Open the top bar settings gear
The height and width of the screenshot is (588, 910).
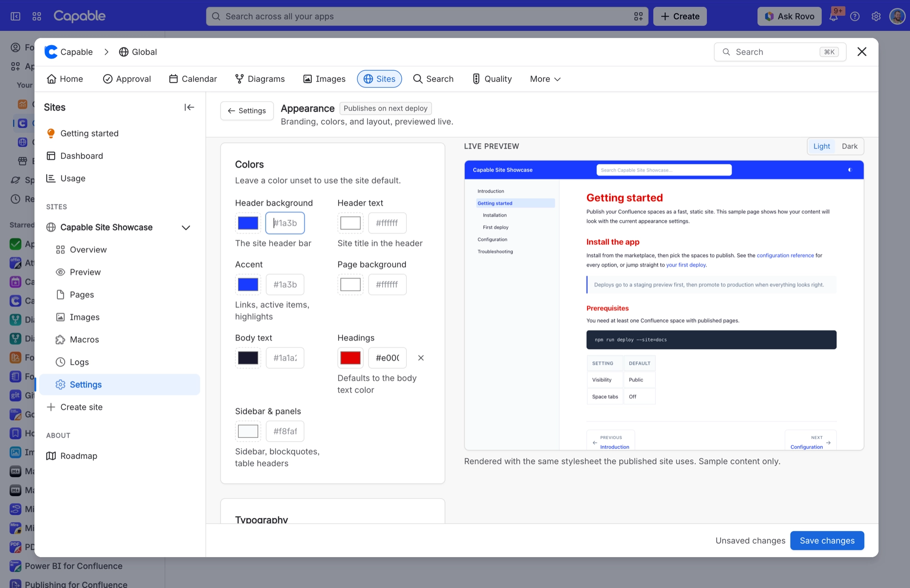[876, 16]
